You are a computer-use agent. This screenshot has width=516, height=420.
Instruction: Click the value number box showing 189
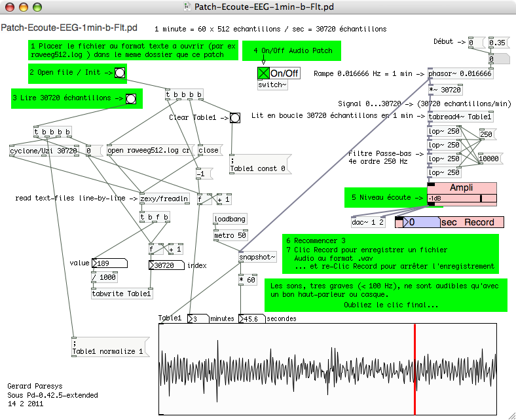pyautogui.click(x=109, y=263)
